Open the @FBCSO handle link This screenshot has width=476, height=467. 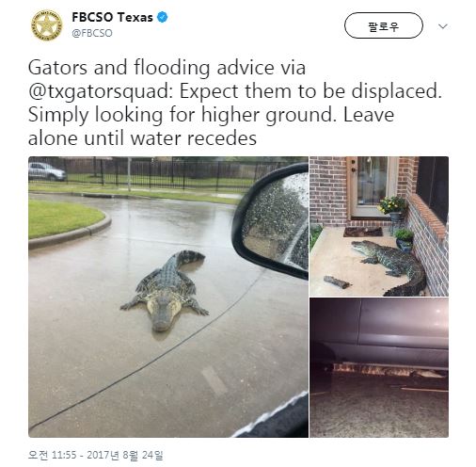point(92,33)
